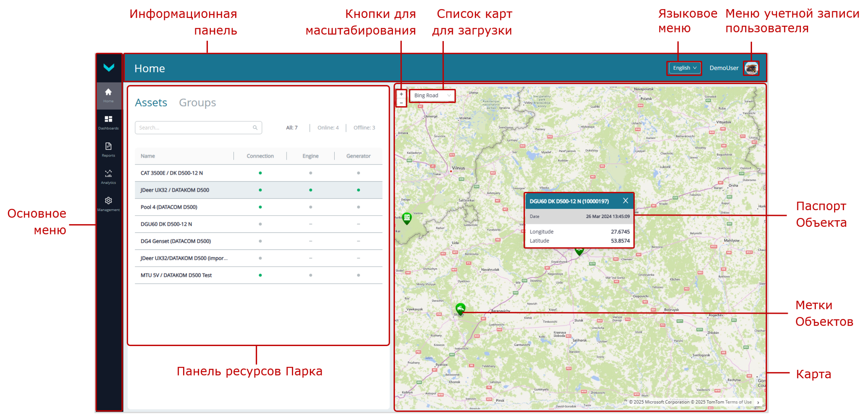
Task: Open the Dashboards sidebar icon
Action: coord(108,119)
